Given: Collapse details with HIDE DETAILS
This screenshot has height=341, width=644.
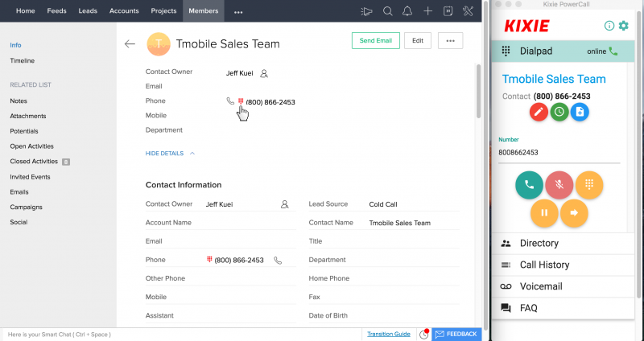Looking at the screenshot, I should pos(170,154).
